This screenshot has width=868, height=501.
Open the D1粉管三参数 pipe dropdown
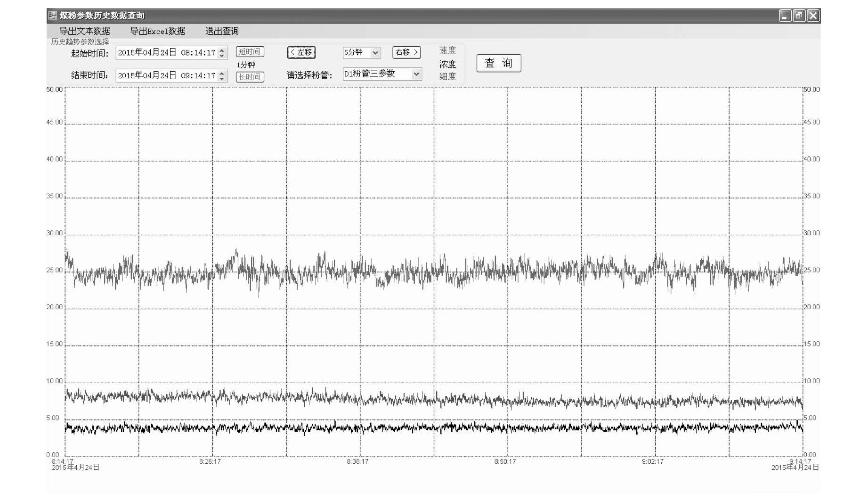(x=382, y=74)
